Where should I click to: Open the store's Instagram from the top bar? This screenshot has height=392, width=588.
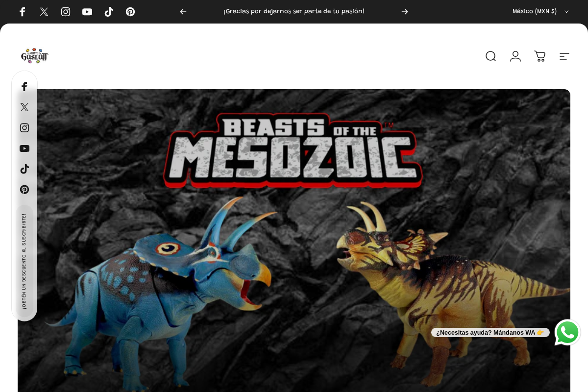click(66, 12)
